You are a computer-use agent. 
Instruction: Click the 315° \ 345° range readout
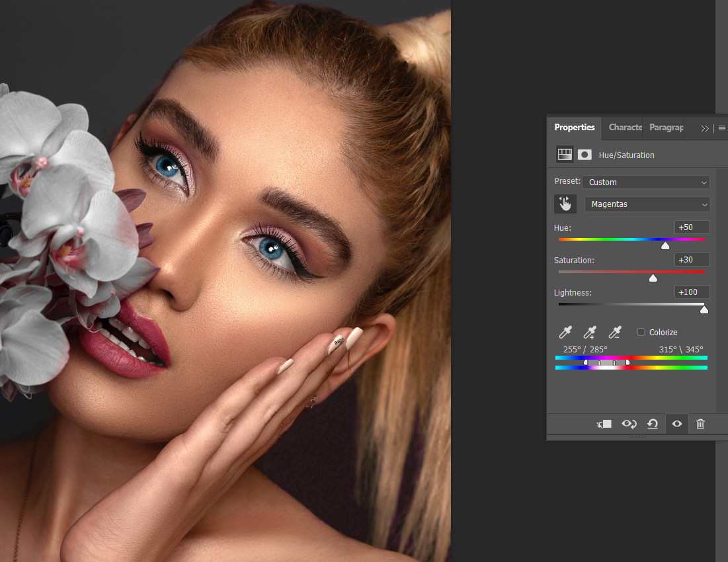(681, 350)
